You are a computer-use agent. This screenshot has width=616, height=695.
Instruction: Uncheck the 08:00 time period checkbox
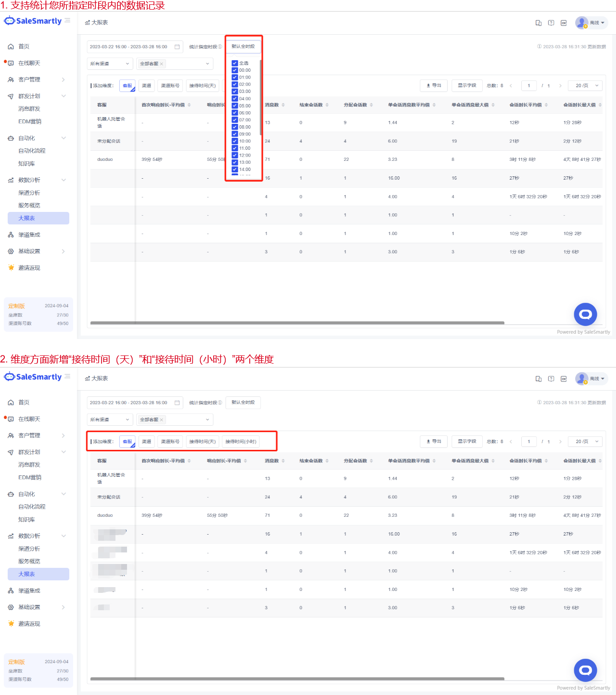pos(235,127)
